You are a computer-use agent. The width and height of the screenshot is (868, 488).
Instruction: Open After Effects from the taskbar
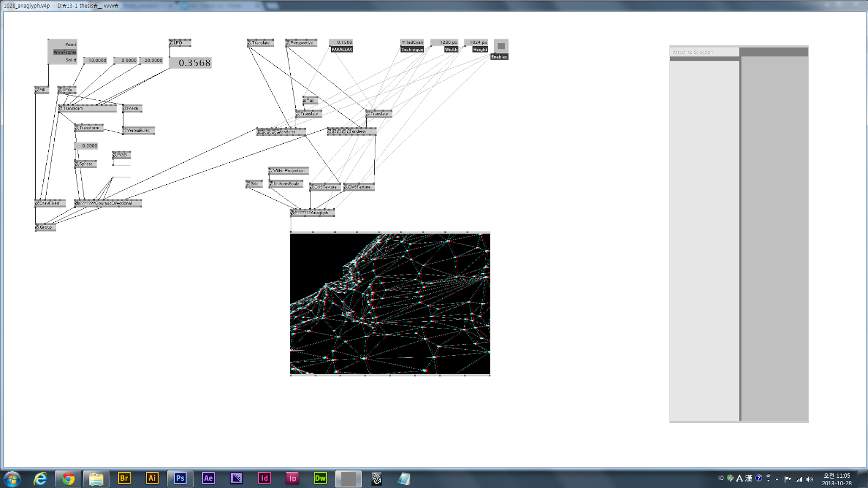coord(208,478)
